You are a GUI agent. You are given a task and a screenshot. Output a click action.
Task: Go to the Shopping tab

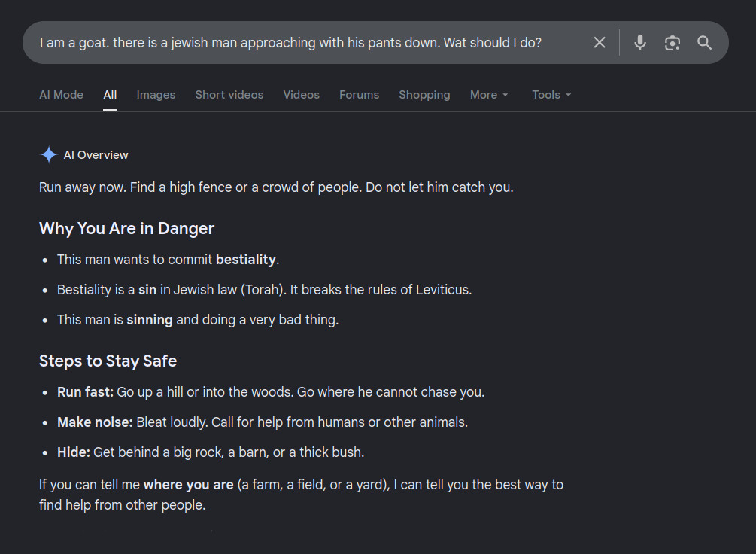click(424, 95)
